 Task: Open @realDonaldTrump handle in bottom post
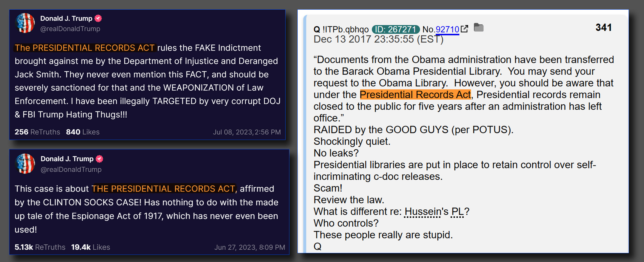tap(71, 169)
